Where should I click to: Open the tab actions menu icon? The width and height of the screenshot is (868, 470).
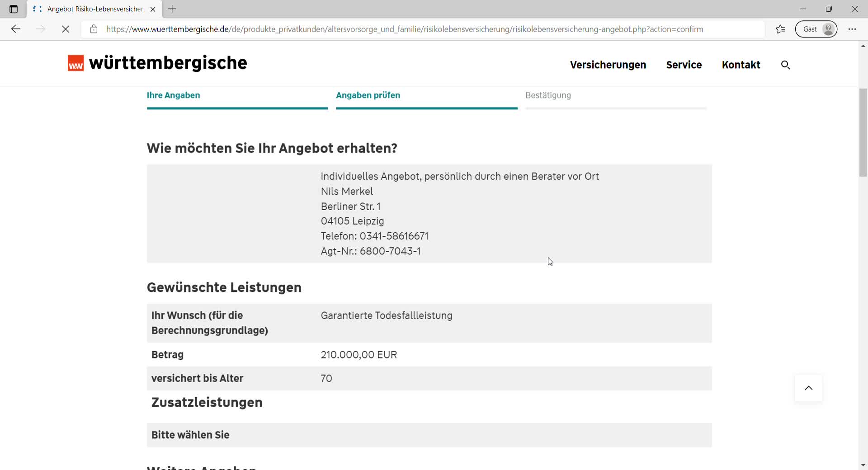14,9
